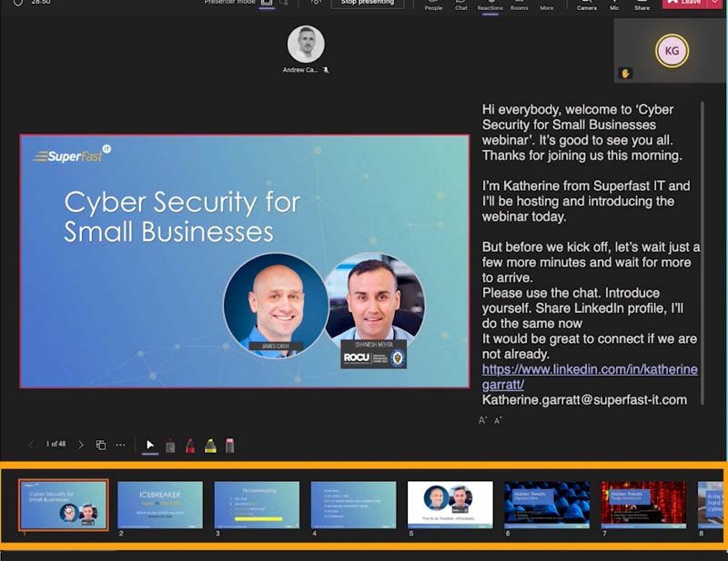Select slide 5 white speakers thumbnail
728x561 pixels.
click(450, 505)
